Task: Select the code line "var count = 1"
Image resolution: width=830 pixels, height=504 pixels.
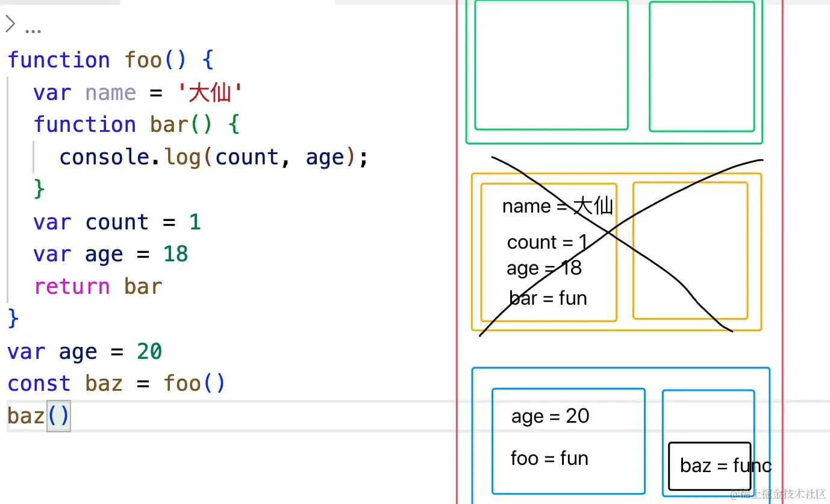Action: point(117,222)
